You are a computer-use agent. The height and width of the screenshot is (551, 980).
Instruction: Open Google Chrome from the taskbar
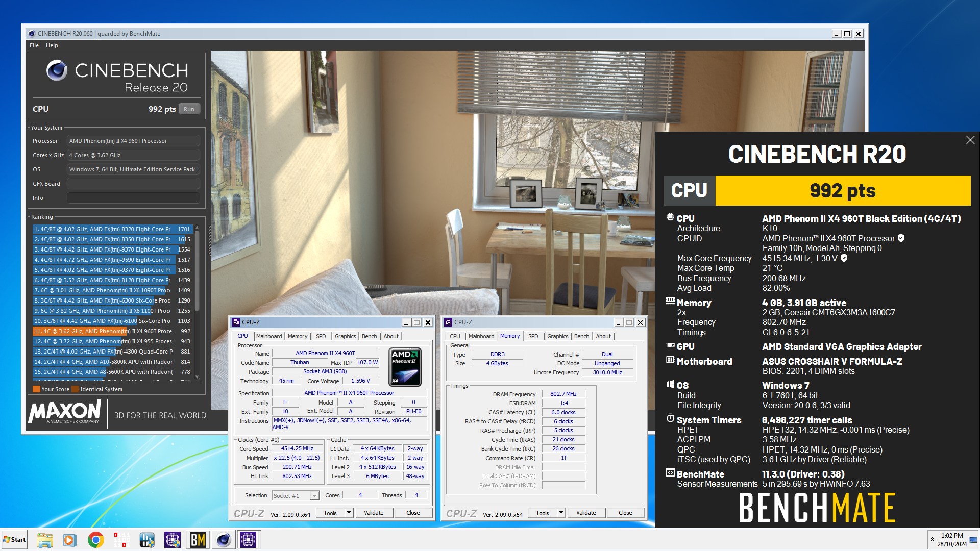pyautogui.click(x=95, y=540)
